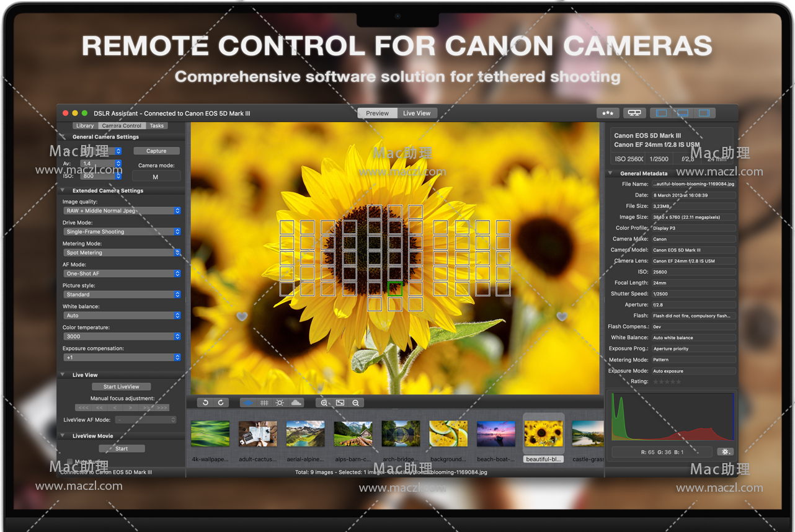Toggle the Mute Audio checkbox

(x=69, y=462)
